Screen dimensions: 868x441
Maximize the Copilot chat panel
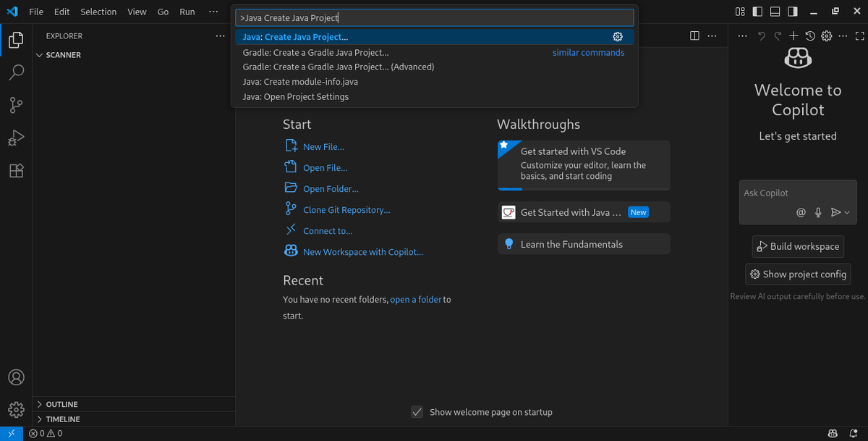tap(860, 35)
